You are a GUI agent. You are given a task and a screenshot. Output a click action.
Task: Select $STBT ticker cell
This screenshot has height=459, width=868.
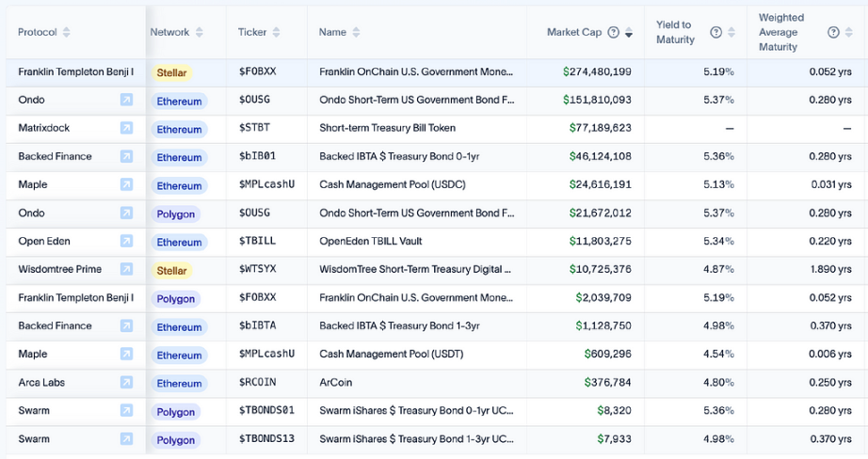coord(254,128)
